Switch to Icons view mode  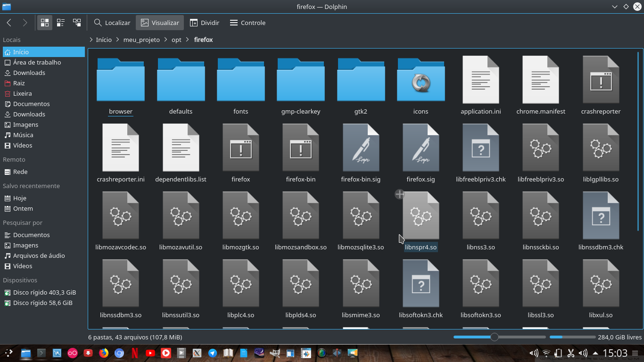point(45,23)
